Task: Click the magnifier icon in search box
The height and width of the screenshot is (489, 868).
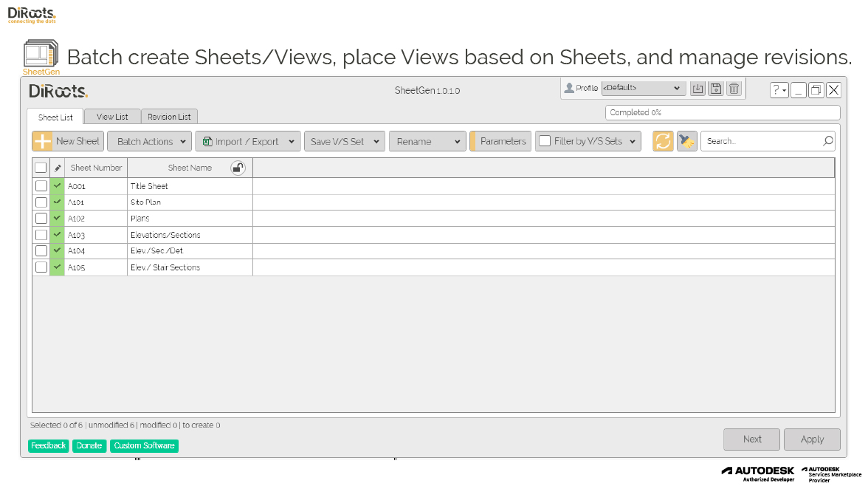Action: click(x=828, y=141)
